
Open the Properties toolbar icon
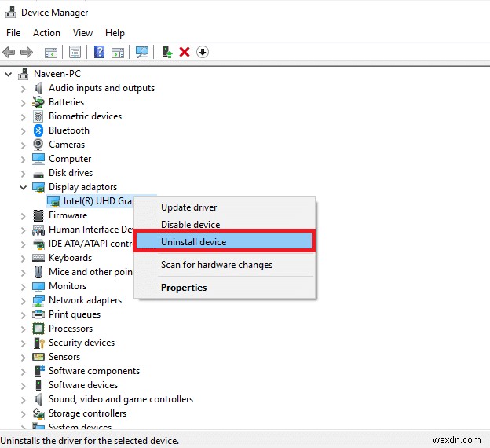tap(75, 52)
